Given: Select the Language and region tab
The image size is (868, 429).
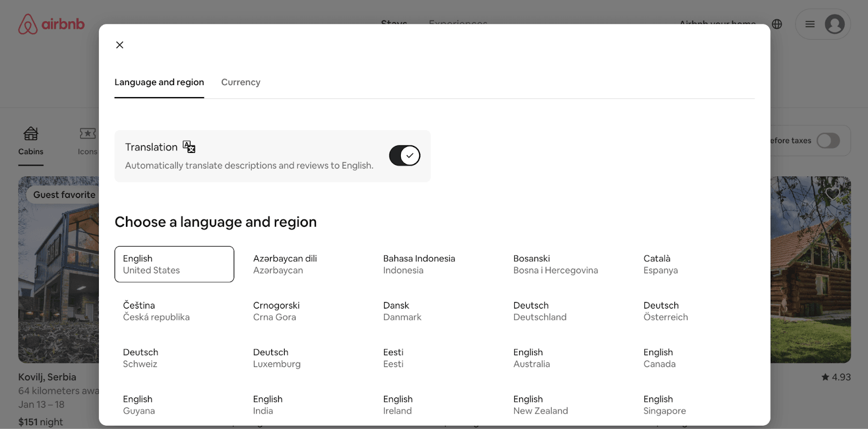Looking at the screenshot, I should [159, 82].
